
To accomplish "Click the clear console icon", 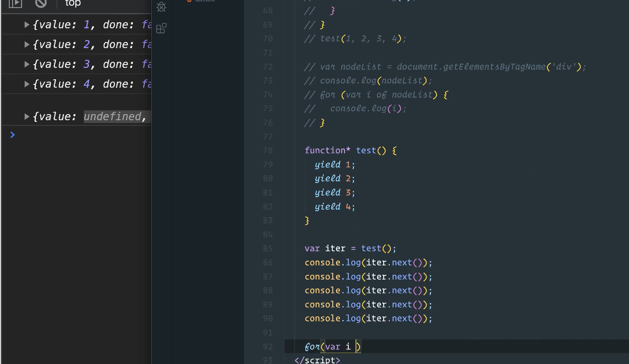I will 41,3.
